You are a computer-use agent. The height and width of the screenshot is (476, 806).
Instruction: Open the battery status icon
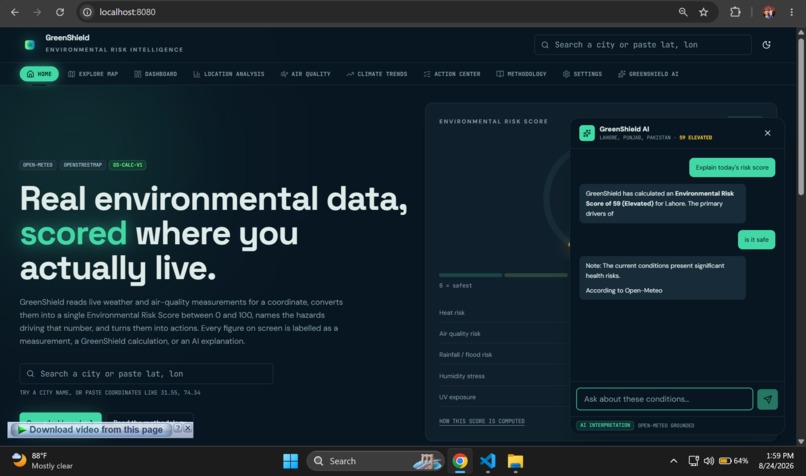tap(733, 461)
